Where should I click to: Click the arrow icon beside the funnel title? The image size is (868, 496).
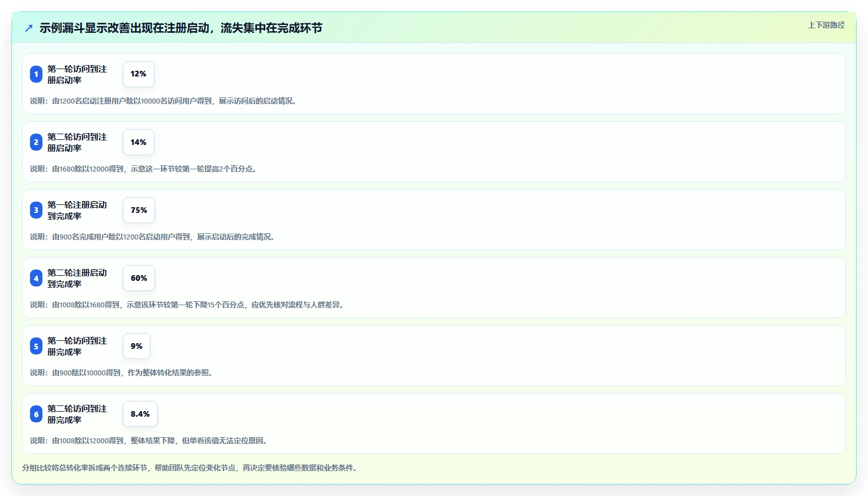tap(29, 28)
